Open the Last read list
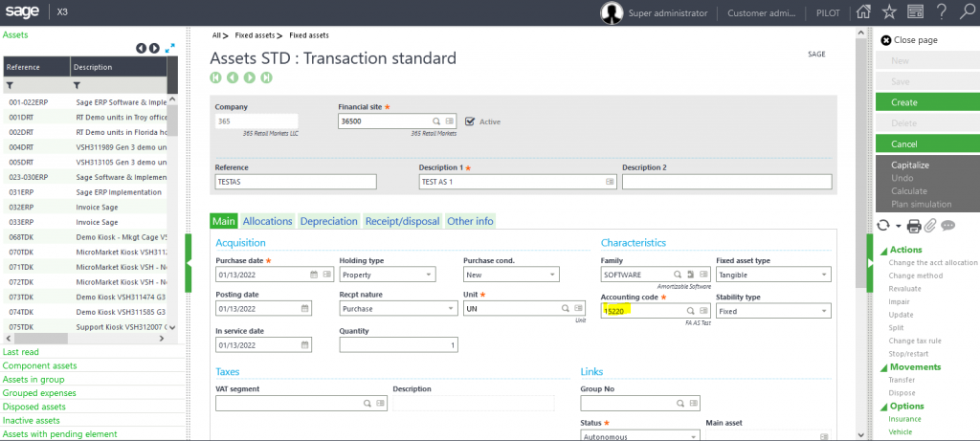Screen dimensions: 980x441 click(21, 352)
